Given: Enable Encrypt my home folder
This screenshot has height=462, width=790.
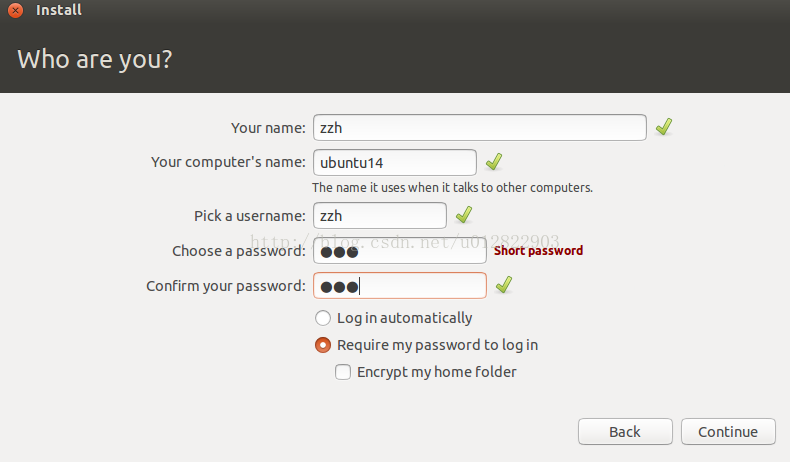Looking at the screenshot, I should click(343, 372).
